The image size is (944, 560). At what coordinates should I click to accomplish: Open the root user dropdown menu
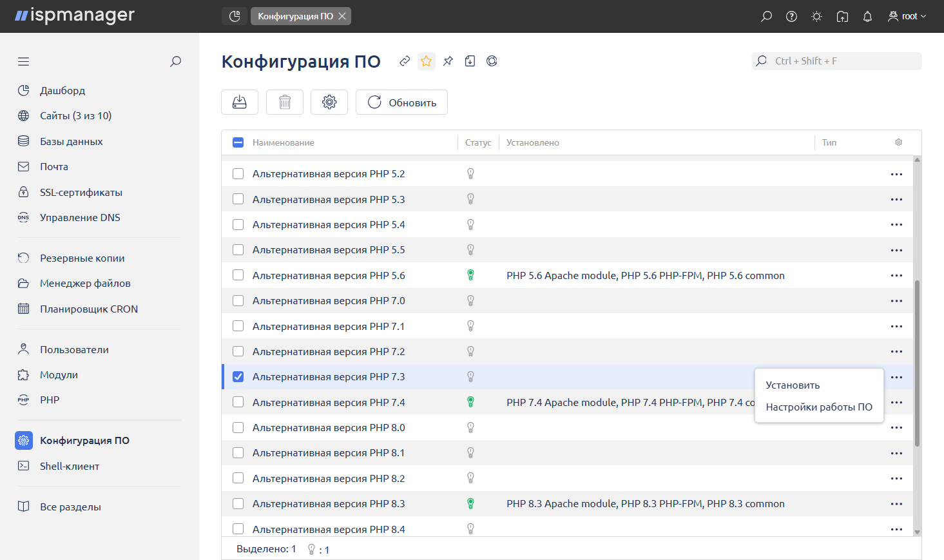pyautogui.click(x=907, y=17)
